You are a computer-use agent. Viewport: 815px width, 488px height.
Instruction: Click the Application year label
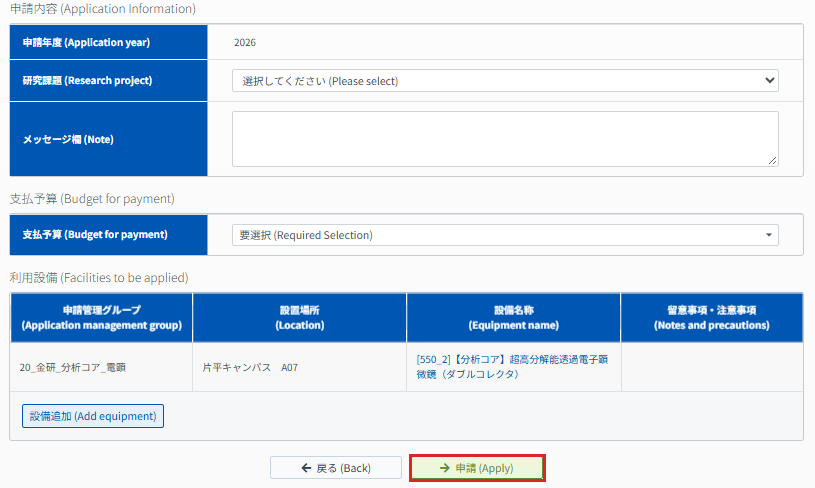click(86, 43)
